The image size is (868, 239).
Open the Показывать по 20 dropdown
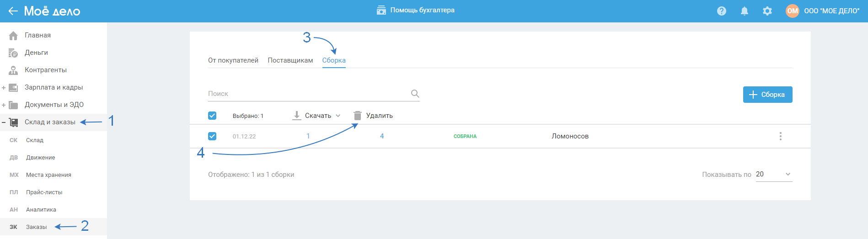[x=774, y=175]
